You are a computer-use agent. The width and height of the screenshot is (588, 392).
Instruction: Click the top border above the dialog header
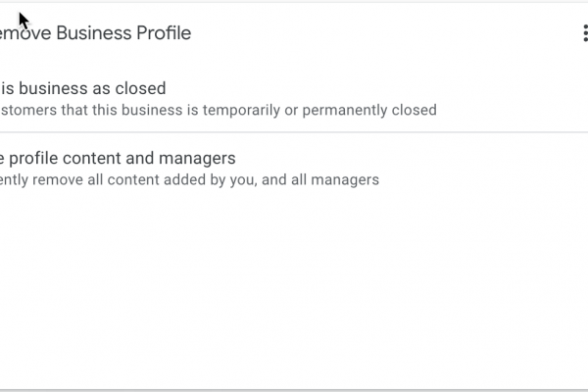point(294,2)
